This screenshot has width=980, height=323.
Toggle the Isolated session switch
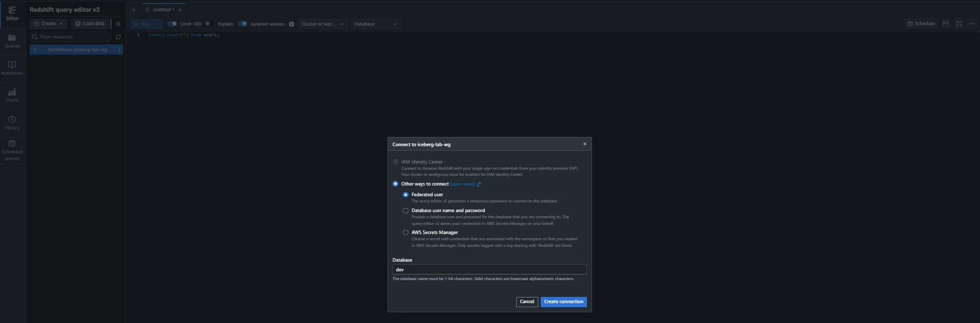(x=242, y=24)
